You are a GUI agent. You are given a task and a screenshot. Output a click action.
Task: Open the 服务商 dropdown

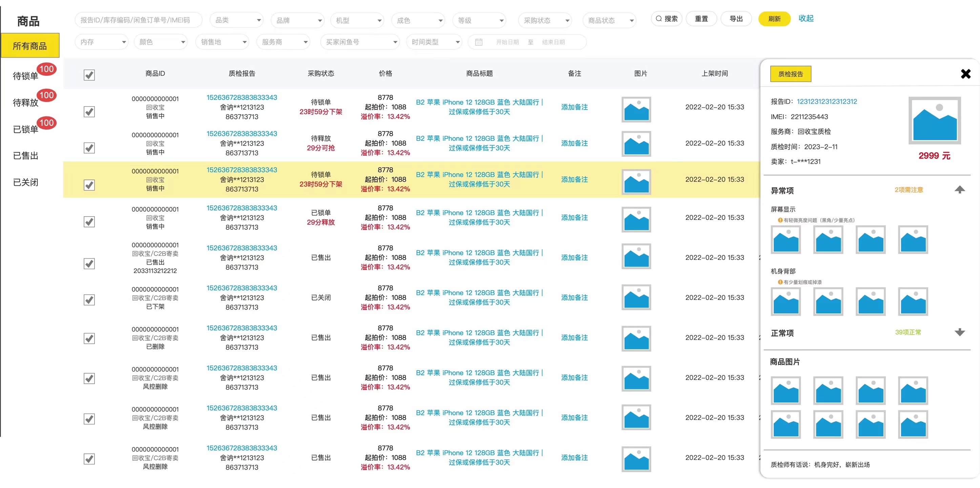(x=283, y=42)
